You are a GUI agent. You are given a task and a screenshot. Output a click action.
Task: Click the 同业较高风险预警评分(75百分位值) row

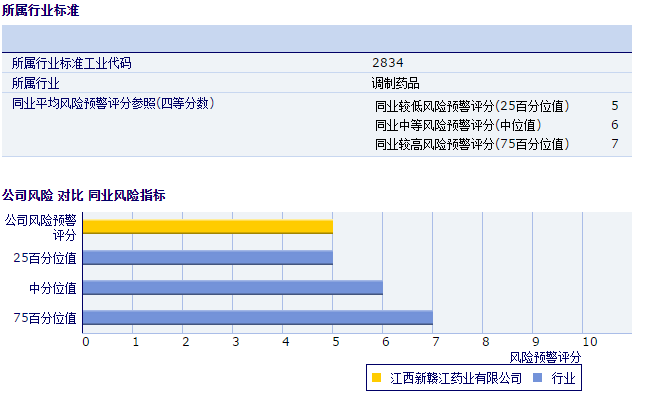497,144
